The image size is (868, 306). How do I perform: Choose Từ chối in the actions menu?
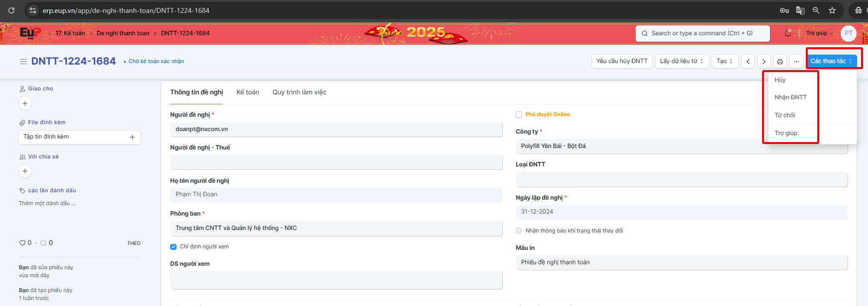pyautogui.click(x=784, y=115)
